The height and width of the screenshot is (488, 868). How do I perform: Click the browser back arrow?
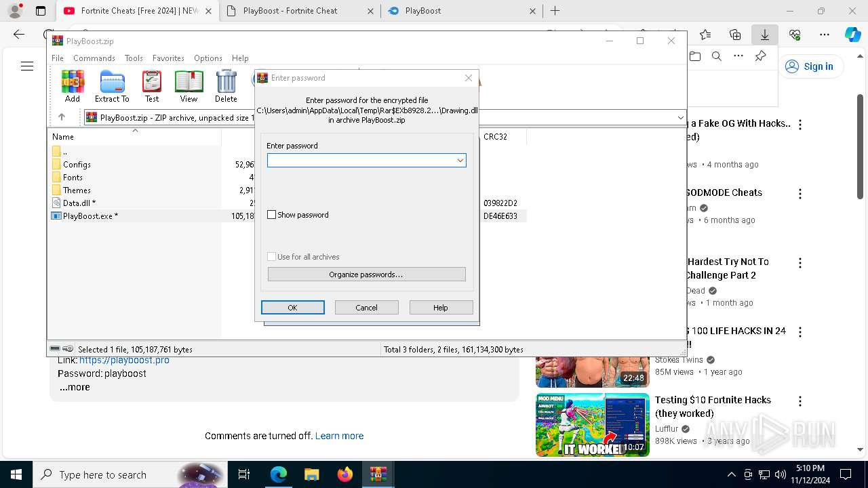pyautogui.click(x=19, y=35)
